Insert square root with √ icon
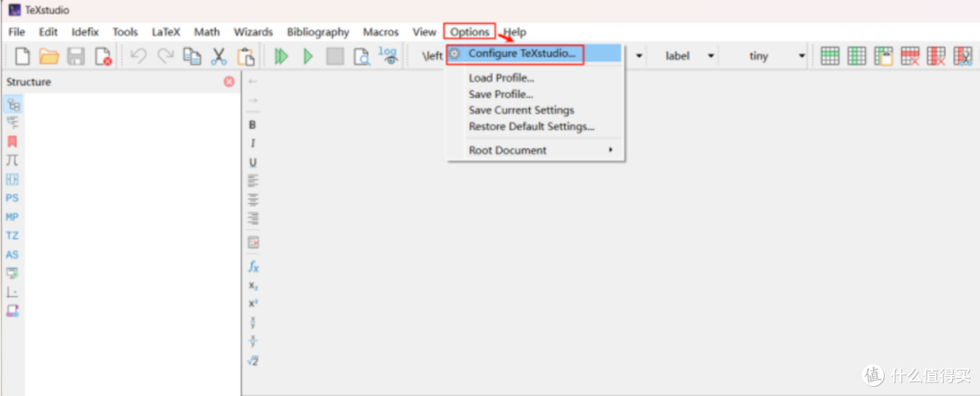The width and height of the screenshot is (980, 396). click(253, 361)
